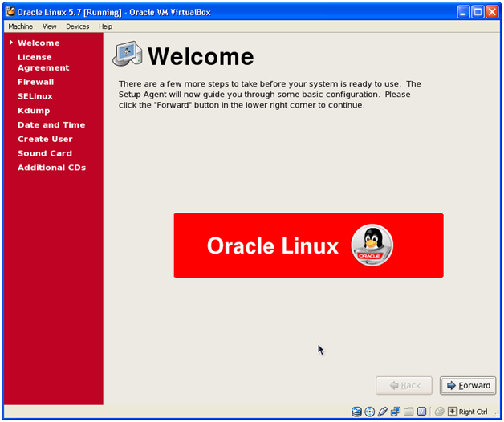Select Kdump step in the sidebar

coord(34,111)
